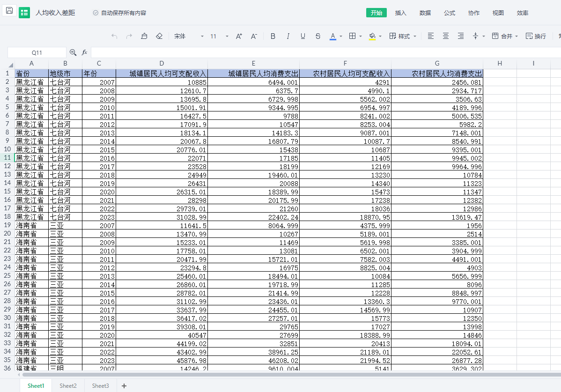Align text right
The width and height of the screenshot is (561, 392).
461,36
